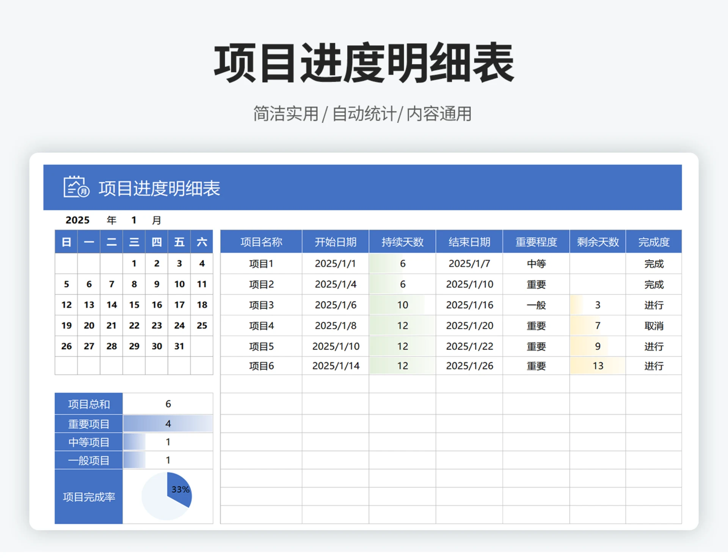Select the 项目完成率 label
Screen dimensions: 728x560
88,497
